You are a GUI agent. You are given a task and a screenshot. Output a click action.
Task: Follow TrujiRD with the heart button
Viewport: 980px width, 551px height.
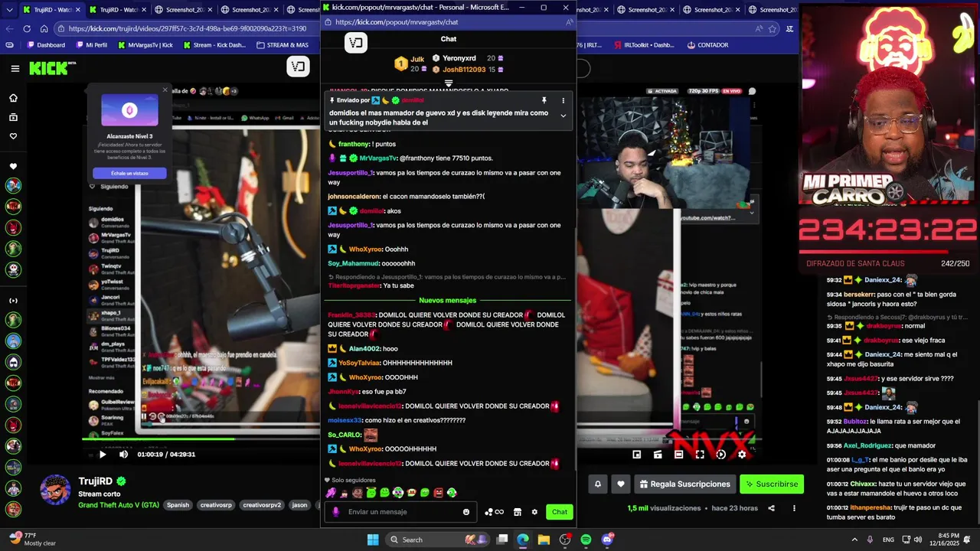621,484
